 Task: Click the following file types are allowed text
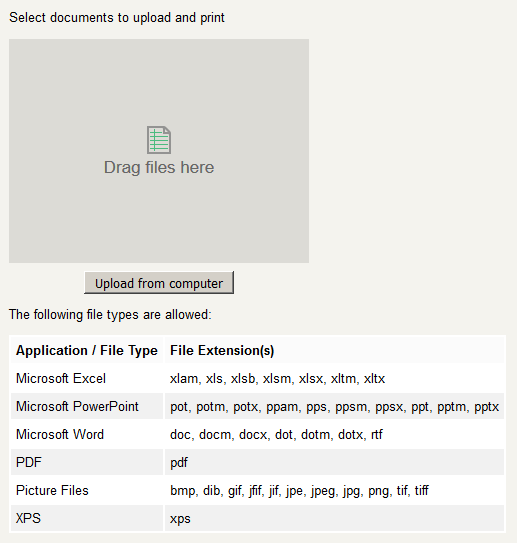[x=110, y=315]
